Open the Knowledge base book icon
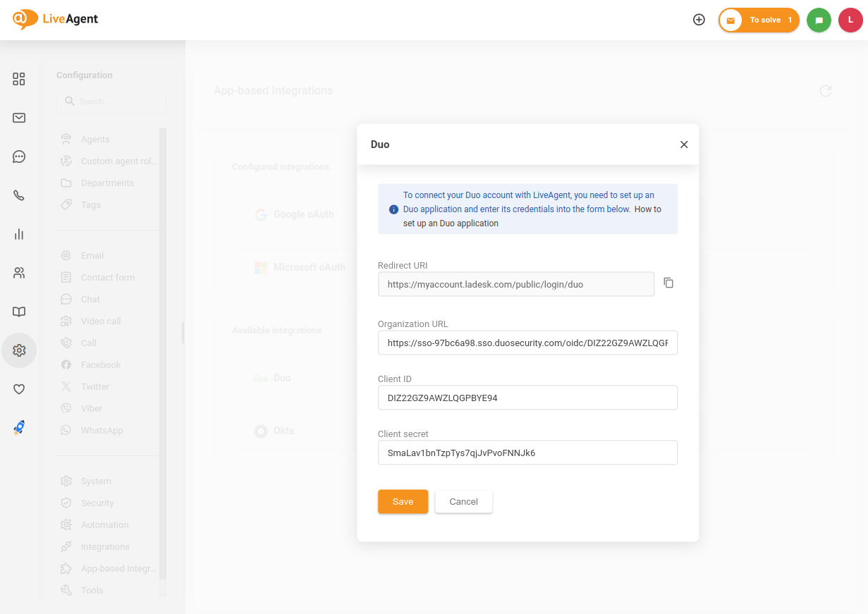Viewport: 868px width, 614px height. pyautogui.click(x=19, y=312)
